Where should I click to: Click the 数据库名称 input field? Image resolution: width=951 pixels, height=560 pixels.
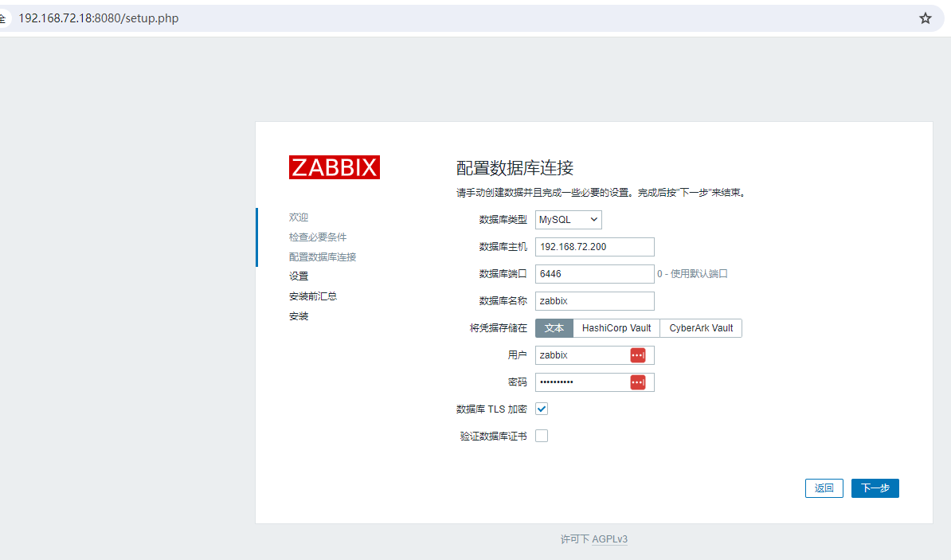click(x=594, y=300)
